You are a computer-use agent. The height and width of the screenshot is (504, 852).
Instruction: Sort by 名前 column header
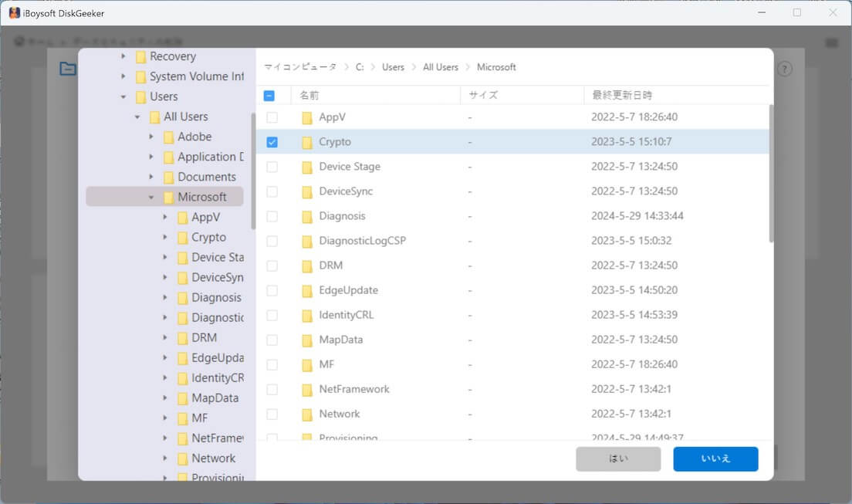[309, 95]
